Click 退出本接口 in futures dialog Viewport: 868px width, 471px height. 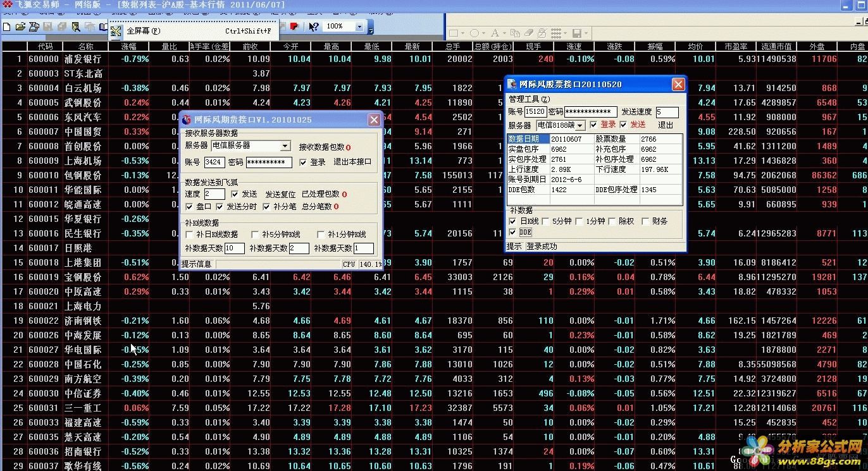click(x=352, y=162)
